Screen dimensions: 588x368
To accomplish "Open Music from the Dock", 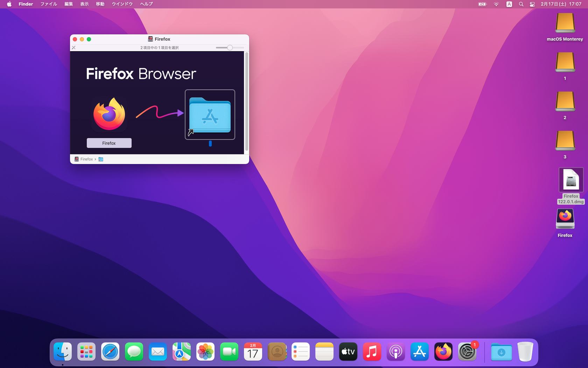I will point(372,352).
